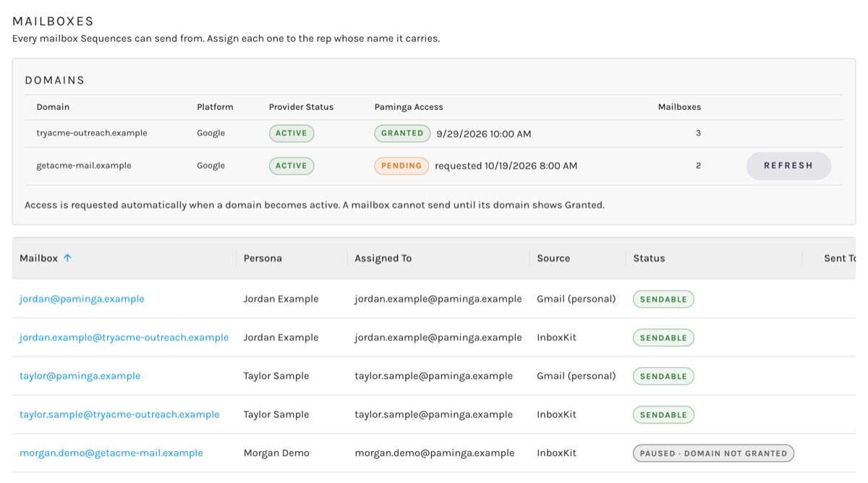Click the GRANTED access badge
Image resolution: width=868 pixels, height=483 pixels.
click(402, 133)
